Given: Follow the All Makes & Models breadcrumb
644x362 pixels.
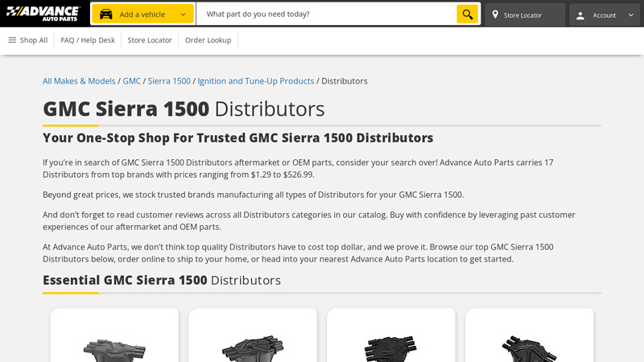Looking at the screenshot, I should 79,81.
